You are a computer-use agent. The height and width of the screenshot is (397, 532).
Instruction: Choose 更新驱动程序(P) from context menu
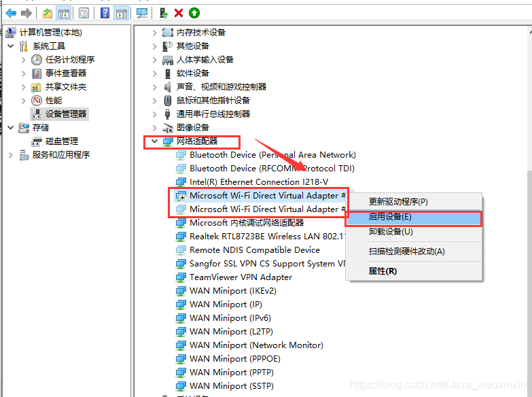pos(414,202)
